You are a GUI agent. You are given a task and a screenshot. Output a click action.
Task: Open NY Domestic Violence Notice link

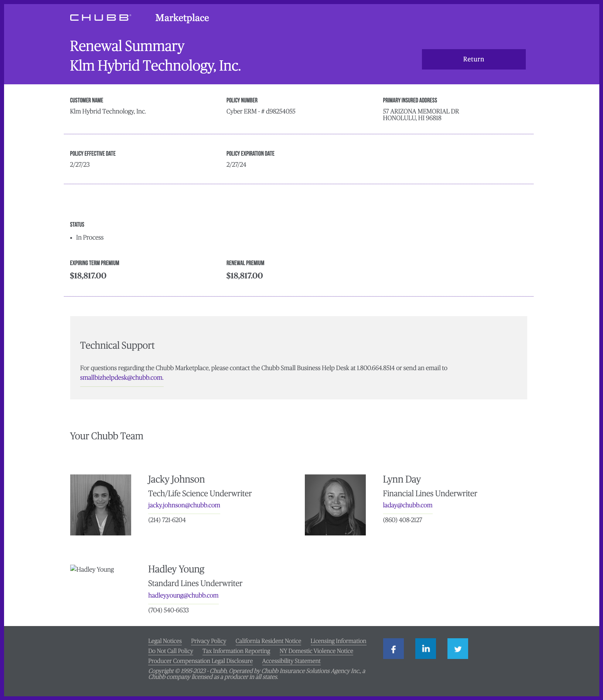(316, 651)
